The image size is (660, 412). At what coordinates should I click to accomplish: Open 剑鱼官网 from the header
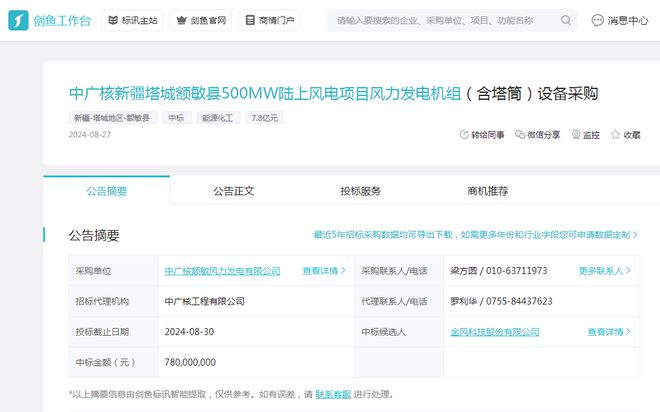(x=201, y=20)
